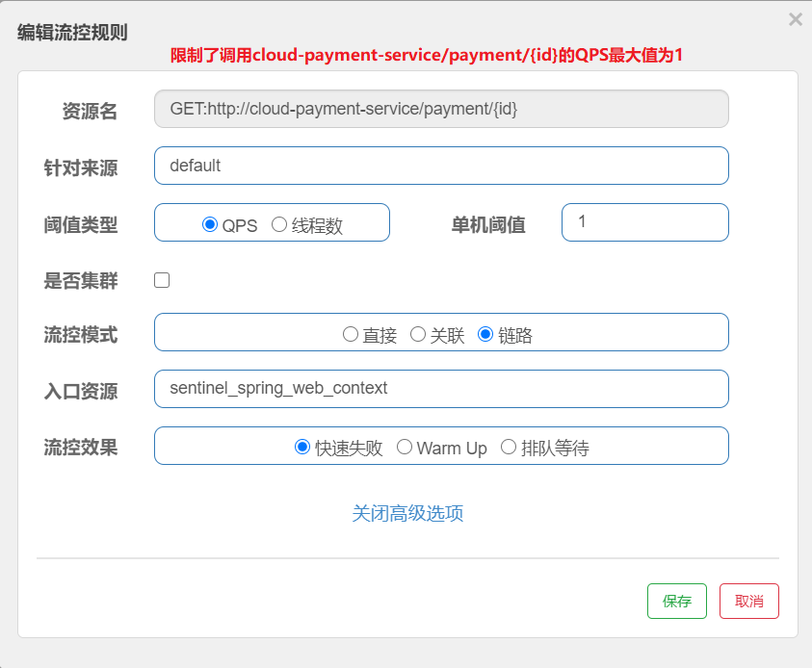Click the 针对来源 input containing default
Screen dimensions: 812x668
[x=441, y=166]
